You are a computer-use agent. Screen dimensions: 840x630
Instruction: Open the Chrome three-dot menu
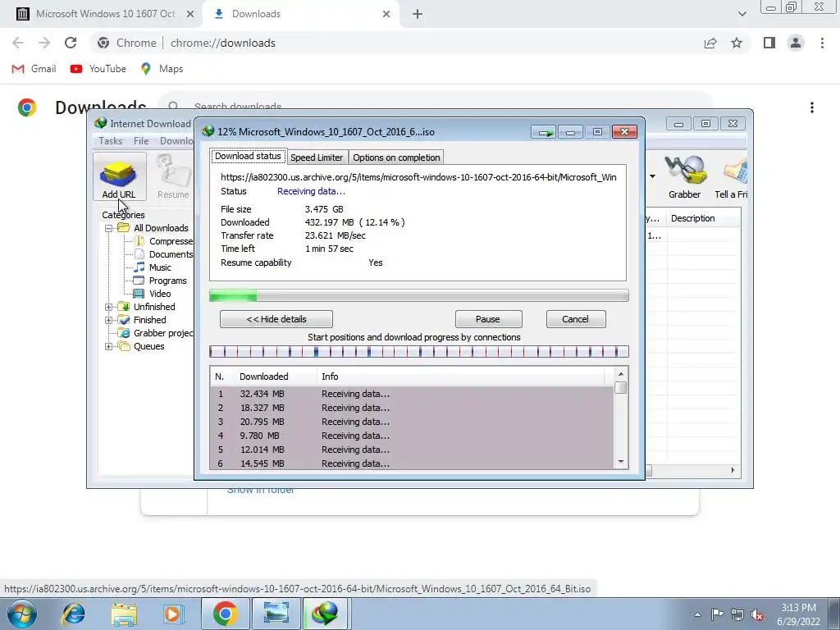tap(822, 43)
